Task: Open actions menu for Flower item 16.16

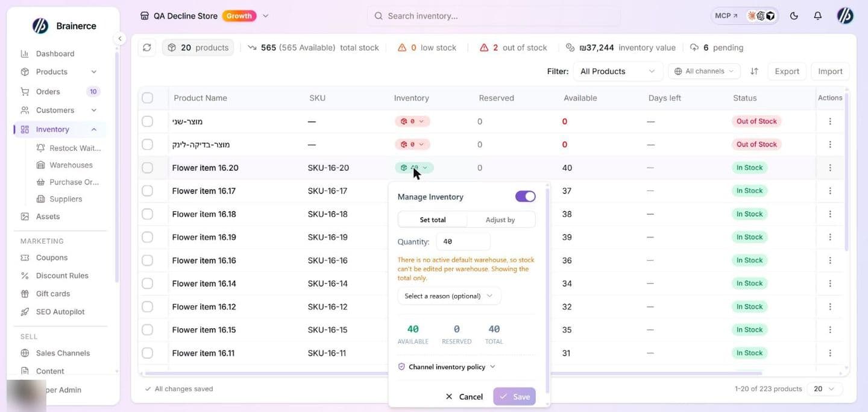Action: (x=830, y=261)
